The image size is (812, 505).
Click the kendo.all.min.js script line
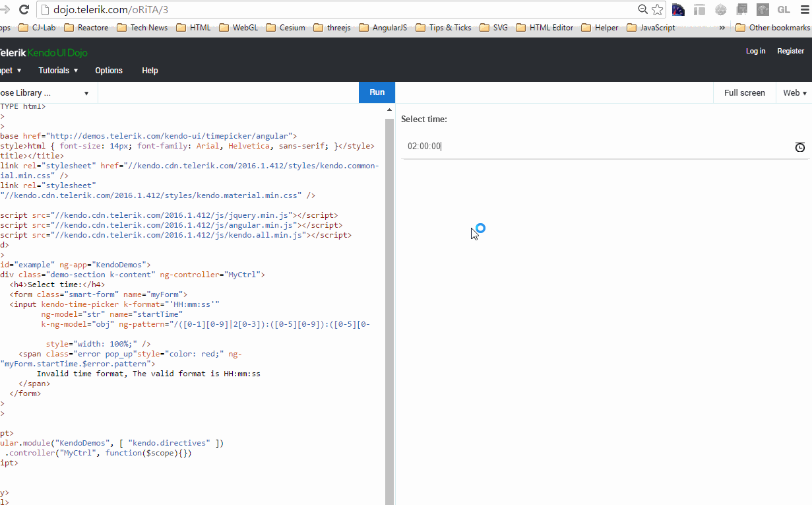[x=176, y=235]
